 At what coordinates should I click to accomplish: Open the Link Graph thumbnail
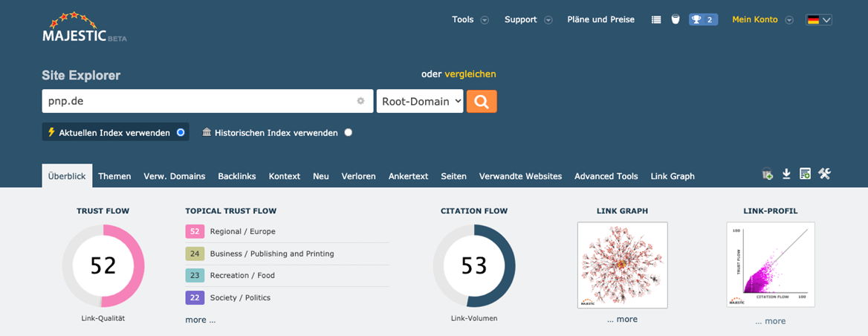tap(622, 265)
